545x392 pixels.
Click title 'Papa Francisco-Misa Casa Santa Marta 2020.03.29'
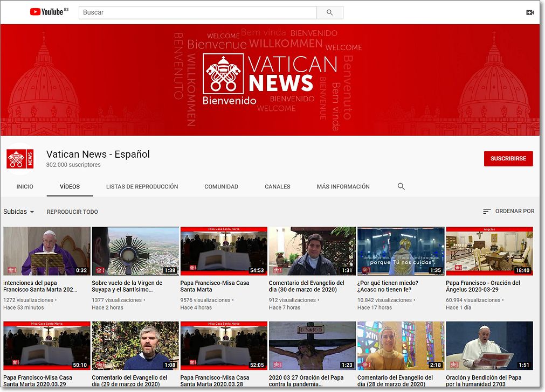coord(38,381)
